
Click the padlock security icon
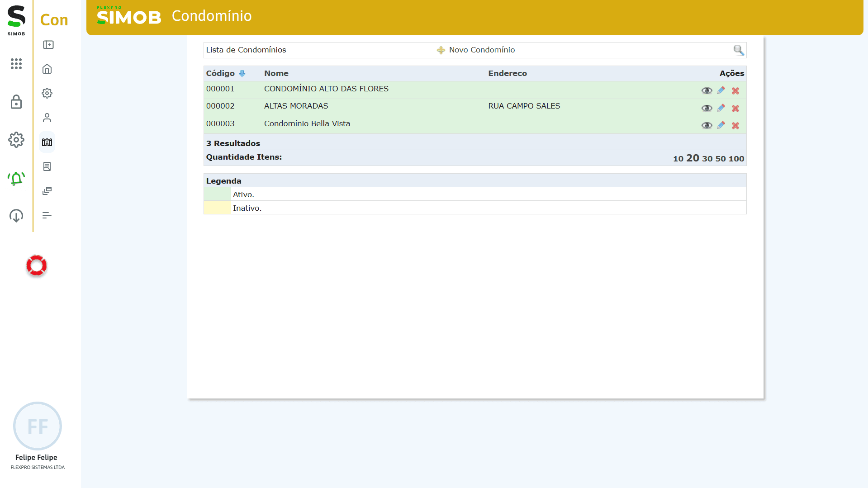tap(16, 102)
